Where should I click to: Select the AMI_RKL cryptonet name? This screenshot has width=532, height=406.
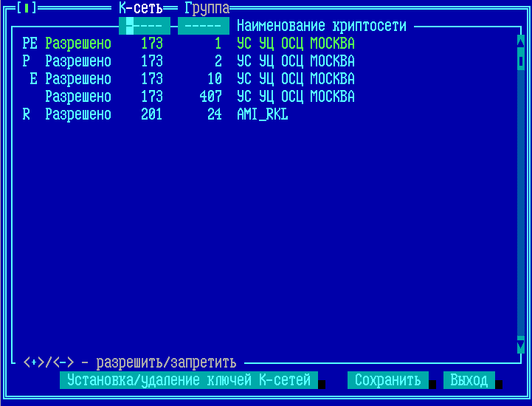262,114
